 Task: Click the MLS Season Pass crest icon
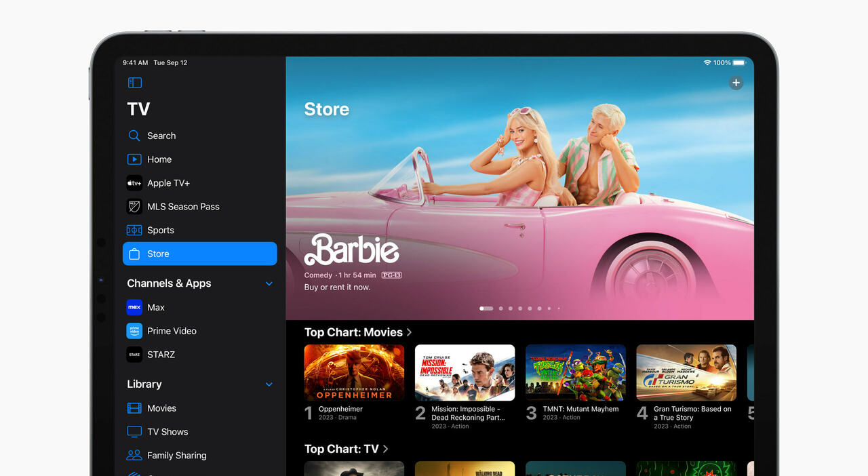tap(134, 206)
